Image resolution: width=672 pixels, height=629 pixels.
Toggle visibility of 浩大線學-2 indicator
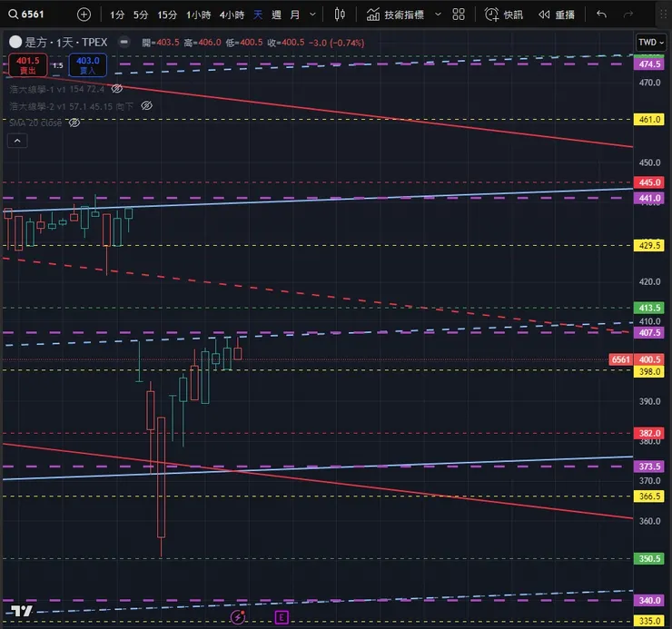[146, 105]
